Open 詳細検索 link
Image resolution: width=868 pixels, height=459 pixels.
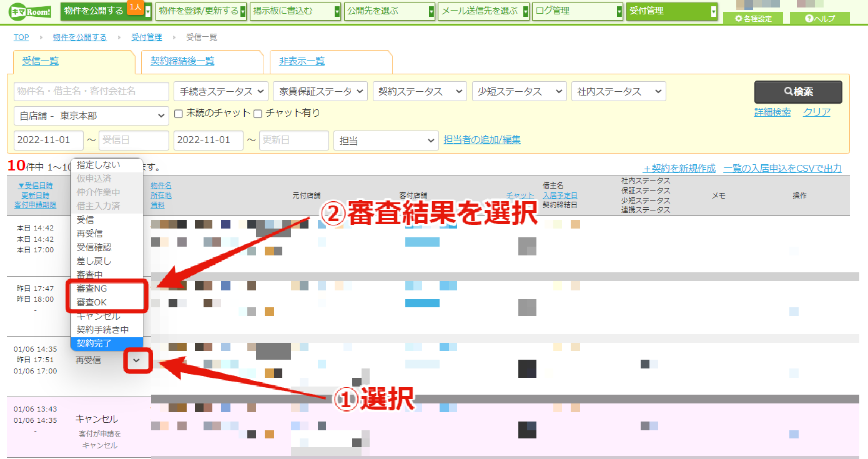click(x=772, y=112)
